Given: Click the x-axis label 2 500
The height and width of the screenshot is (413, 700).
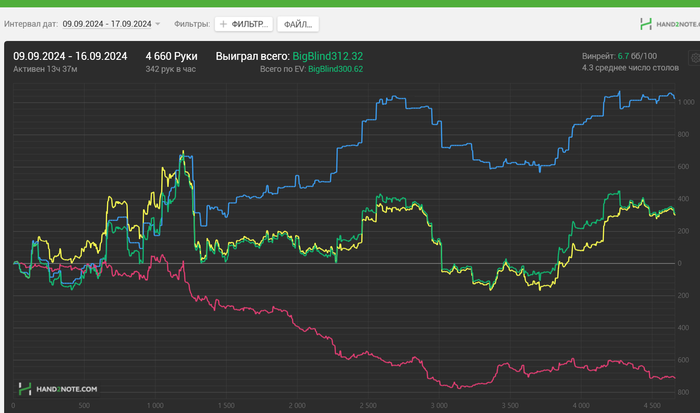Looking at the screenshot, I should pyautogui.click(x=368, y=405).
